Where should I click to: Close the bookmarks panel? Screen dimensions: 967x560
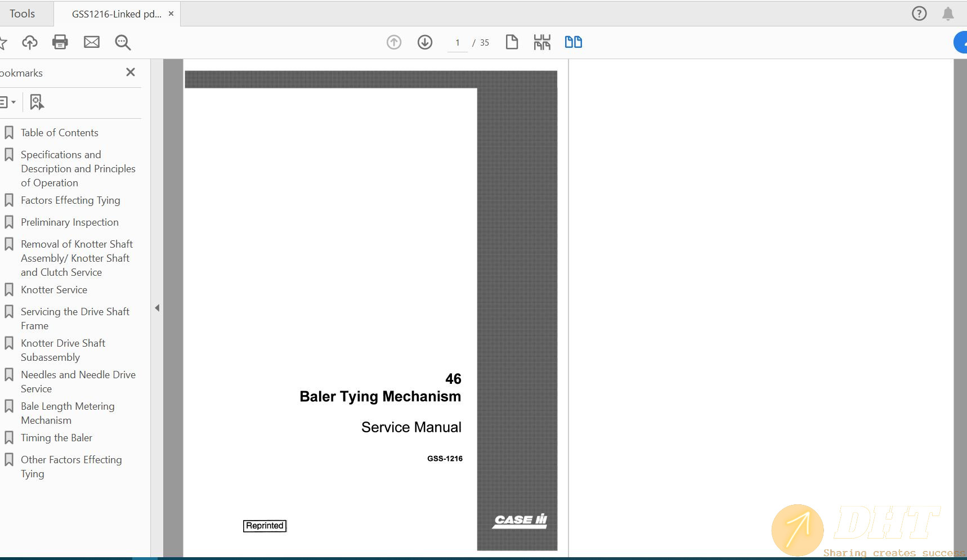click(131, 72)
